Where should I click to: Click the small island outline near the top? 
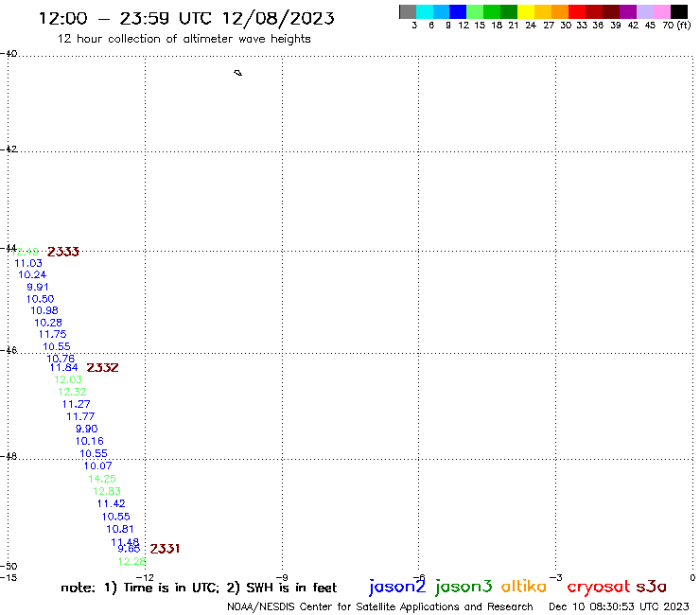[238, 73]
